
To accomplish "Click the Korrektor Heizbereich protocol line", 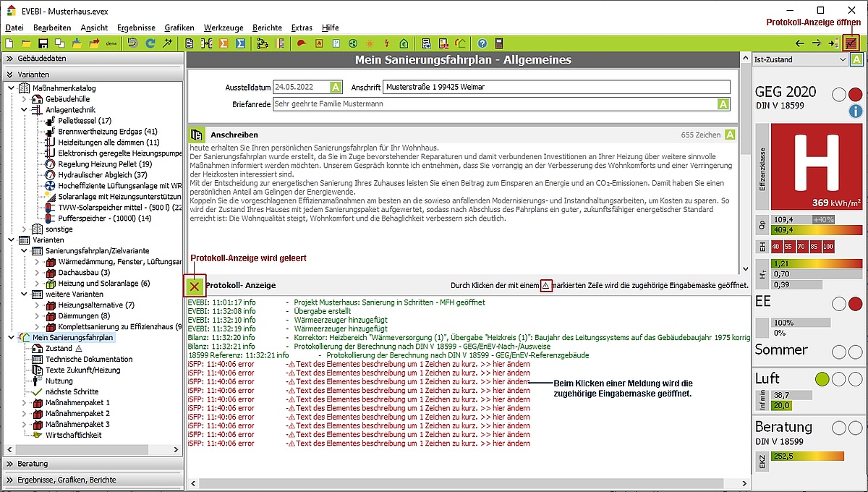I will [468, 337].
